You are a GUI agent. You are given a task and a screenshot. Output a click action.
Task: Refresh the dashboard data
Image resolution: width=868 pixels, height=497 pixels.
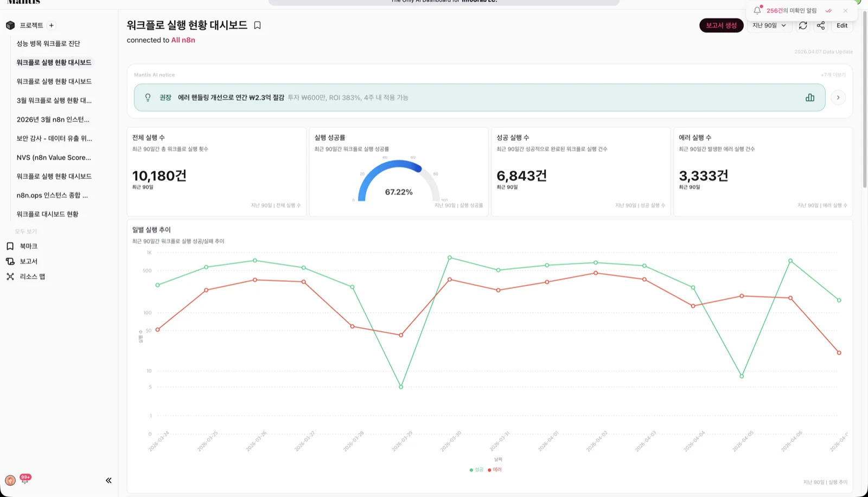point(803,25)
